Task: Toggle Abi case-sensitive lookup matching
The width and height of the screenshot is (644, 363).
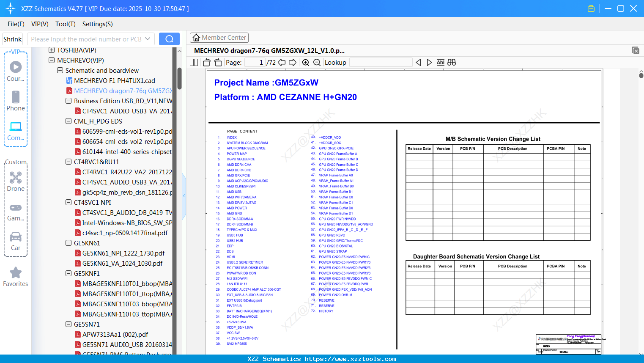Action: pos(441,62)
